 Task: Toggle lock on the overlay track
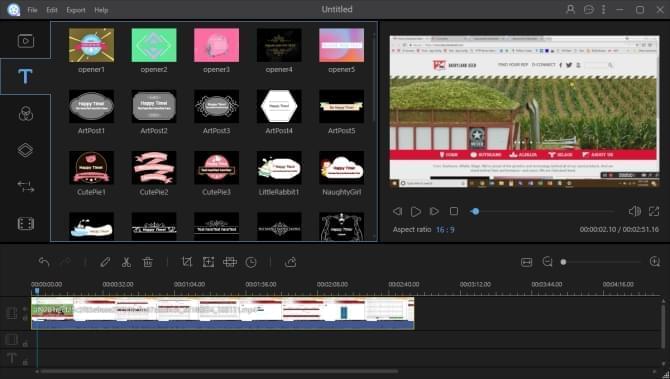(x=25, y=344)
